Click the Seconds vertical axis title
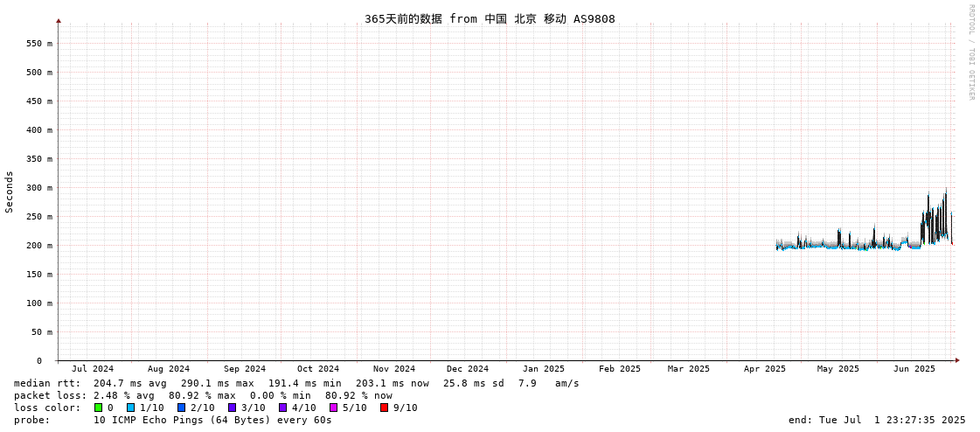The image size is (980, 432). [10, 192]
